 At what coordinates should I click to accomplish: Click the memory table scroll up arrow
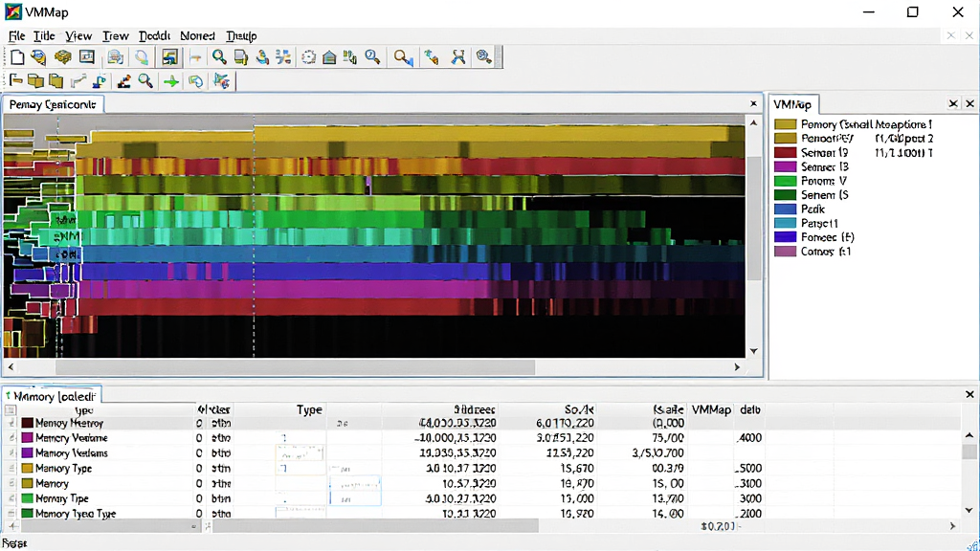tap(969, 435)
